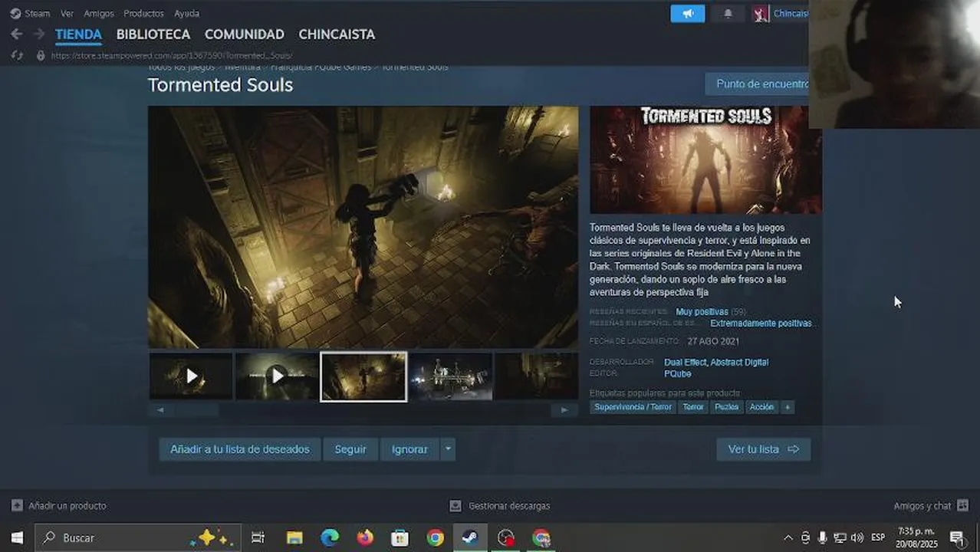Open Amigos y chat
Screen dimensions: 980x552
click(931, 506)
